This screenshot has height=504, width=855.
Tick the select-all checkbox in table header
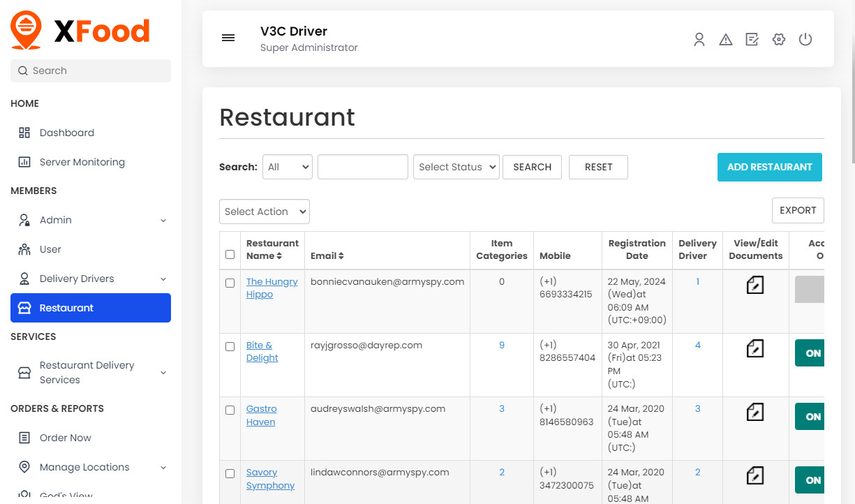click(x=230, y=255)
